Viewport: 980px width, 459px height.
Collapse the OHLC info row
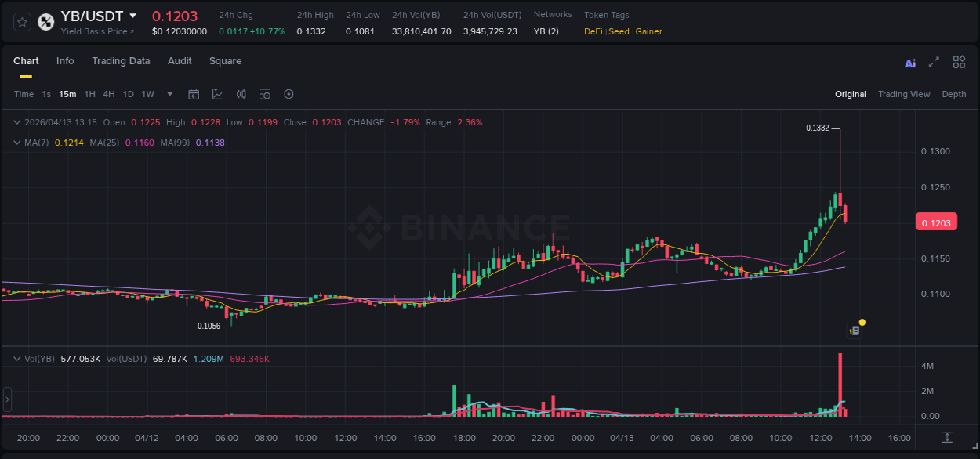point(17,122)
